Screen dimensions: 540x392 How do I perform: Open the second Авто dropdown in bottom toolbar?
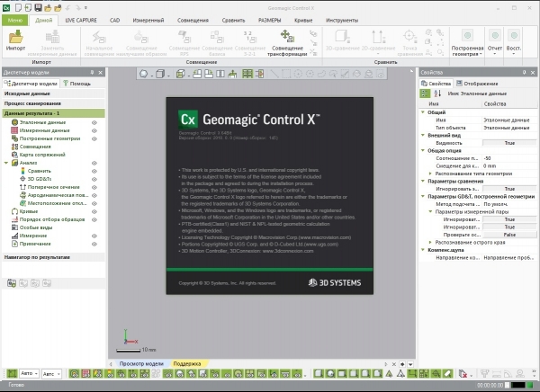click(51, 374)
